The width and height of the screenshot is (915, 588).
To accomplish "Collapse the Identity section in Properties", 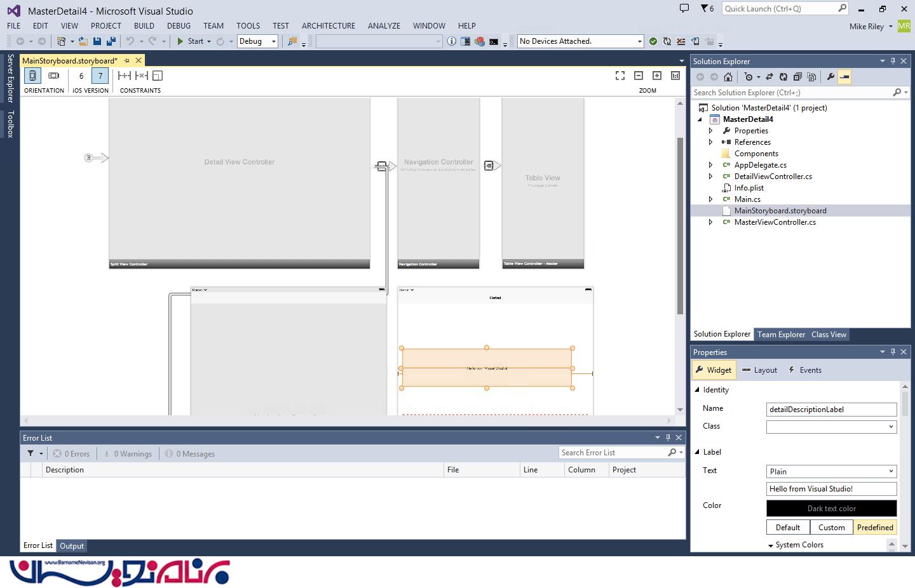I will (697, 390).
